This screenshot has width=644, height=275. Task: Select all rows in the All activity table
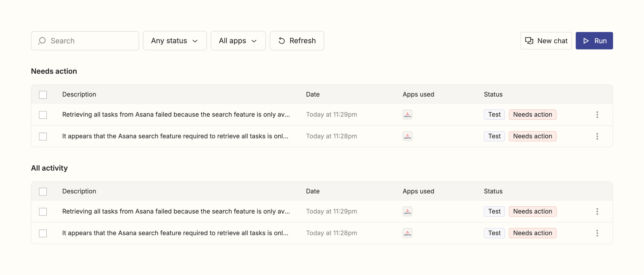click(43, 192)
